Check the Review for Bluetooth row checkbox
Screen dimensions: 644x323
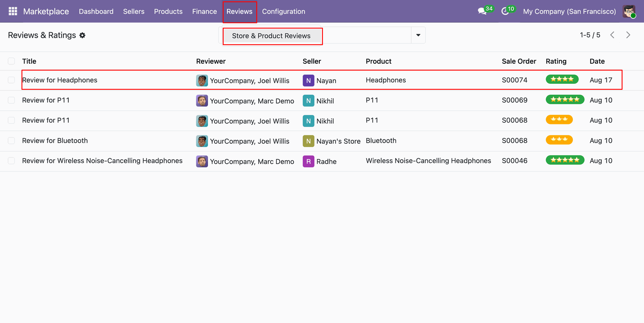[11, 141]
